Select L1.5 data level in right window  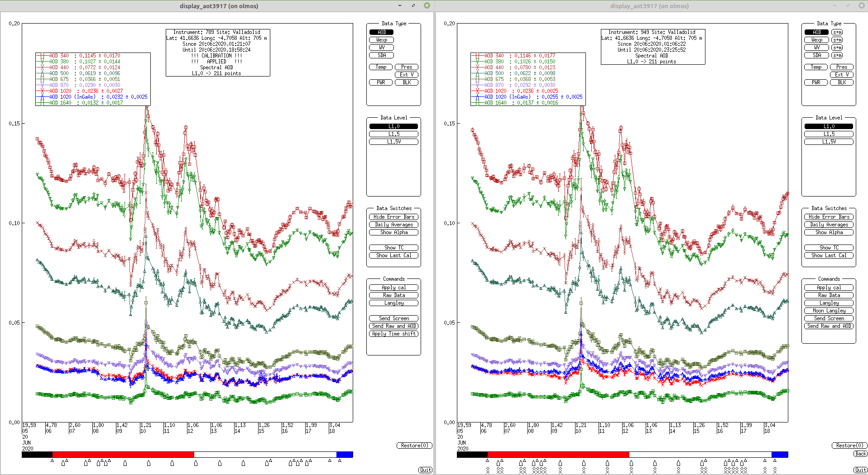pyautogui.click(x=829, y=134)
